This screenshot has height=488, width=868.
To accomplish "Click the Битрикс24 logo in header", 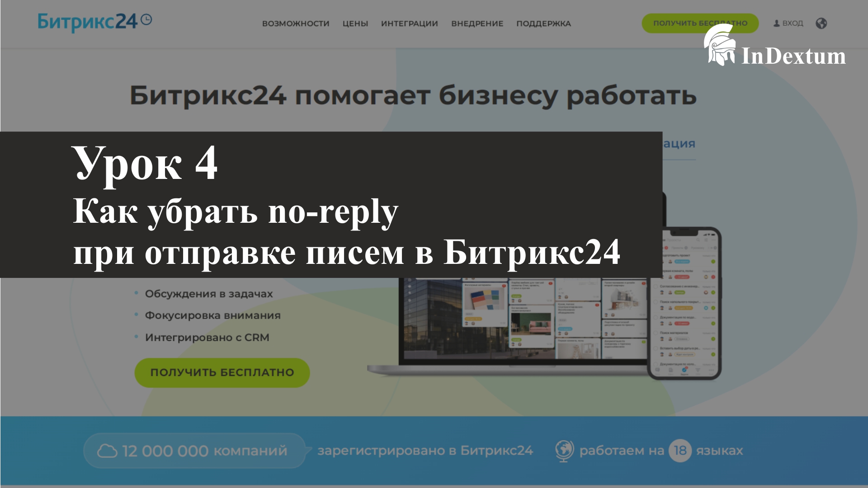I will [87, 22].
